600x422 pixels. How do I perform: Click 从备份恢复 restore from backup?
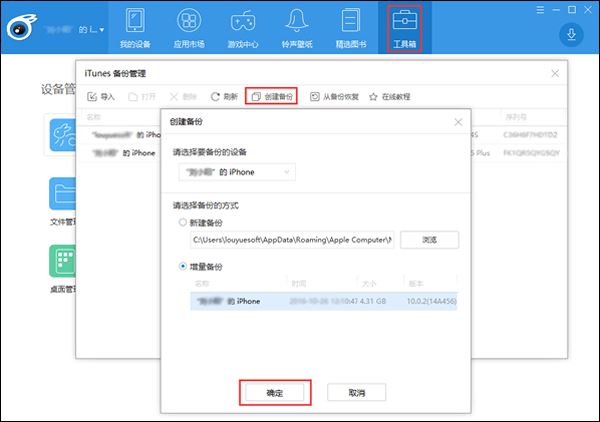[334, 97]
